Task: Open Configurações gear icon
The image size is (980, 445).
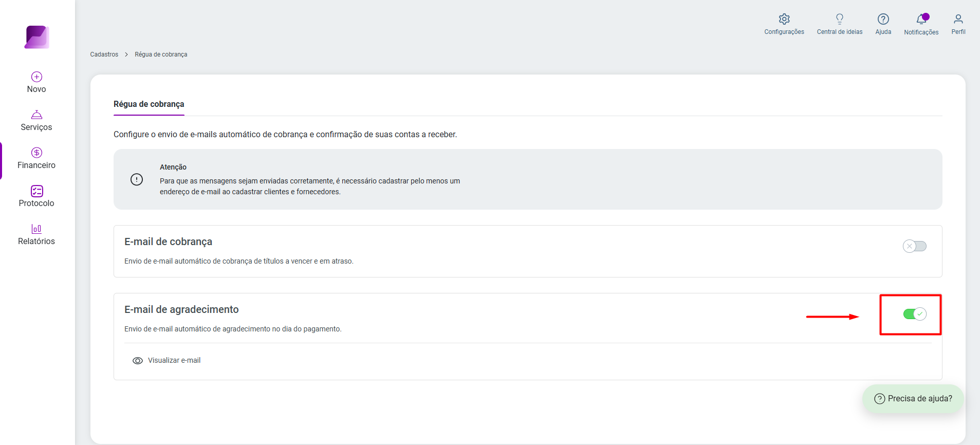Action: (784, 19)
